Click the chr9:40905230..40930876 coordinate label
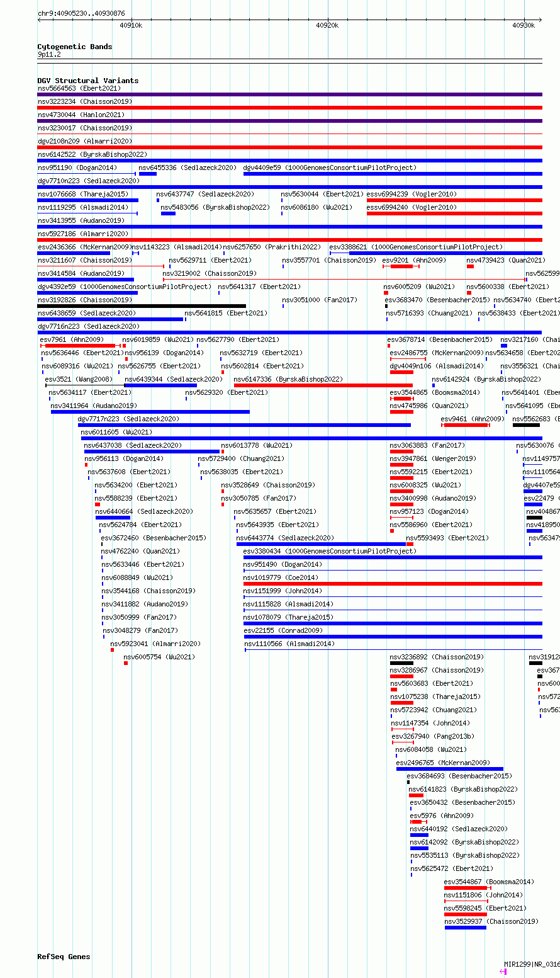This screenshot has height=978, width=560. 81,13
